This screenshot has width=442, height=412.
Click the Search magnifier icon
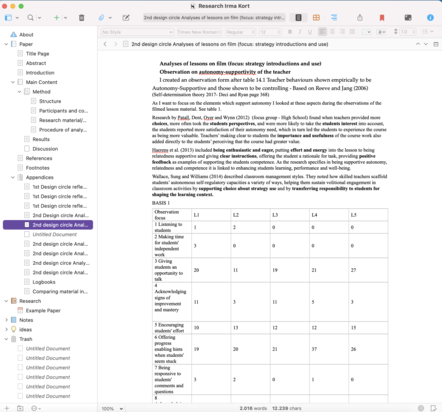tap(30, 18)
